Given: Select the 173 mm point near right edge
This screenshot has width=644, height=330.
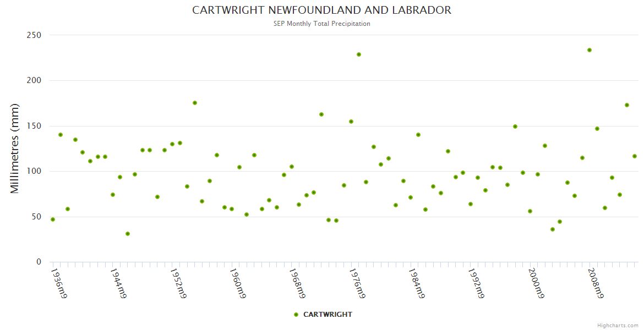Looking at the screenshot, I should pos(627,105).
